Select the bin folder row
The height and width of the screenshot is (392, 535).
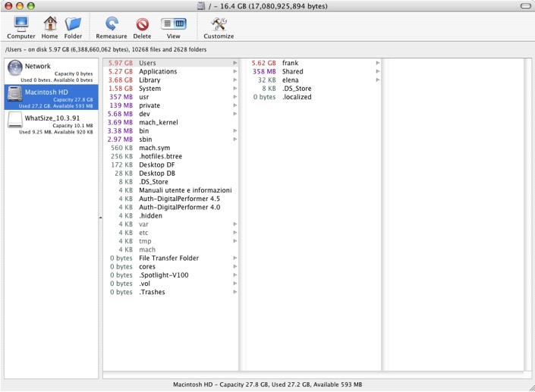(171, 131)
